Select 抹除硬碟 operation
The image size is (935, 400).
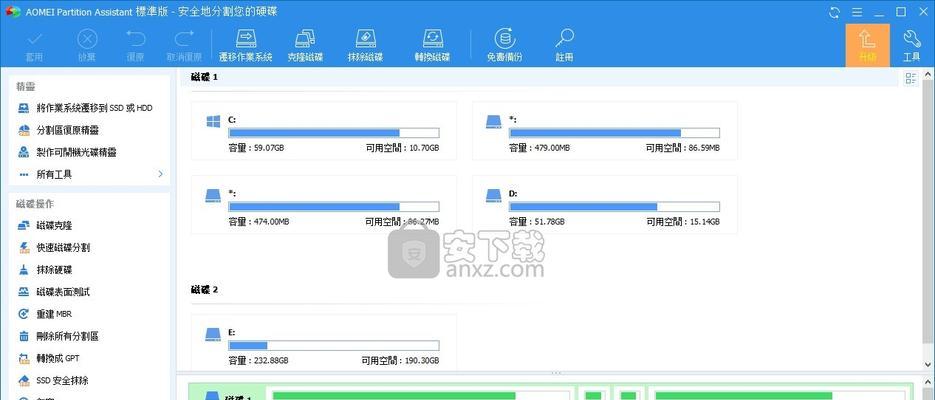point(45,269)
